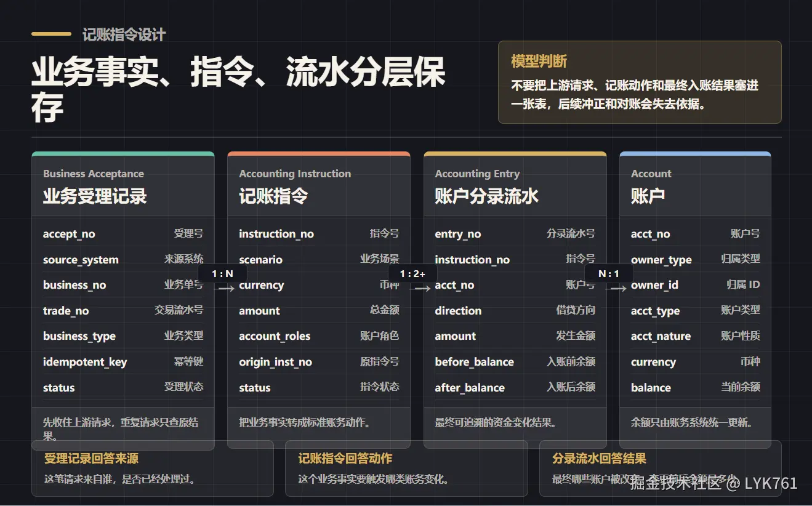Click the 账户性质 label
The width and height of the screenshot is (812, 506).
(x=741, y=336)
